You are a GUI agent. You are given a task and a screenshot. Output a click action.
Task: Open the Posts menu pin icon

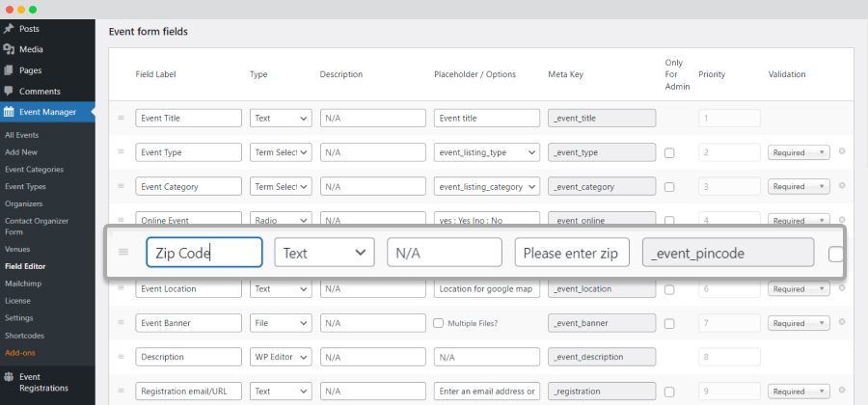9,29
